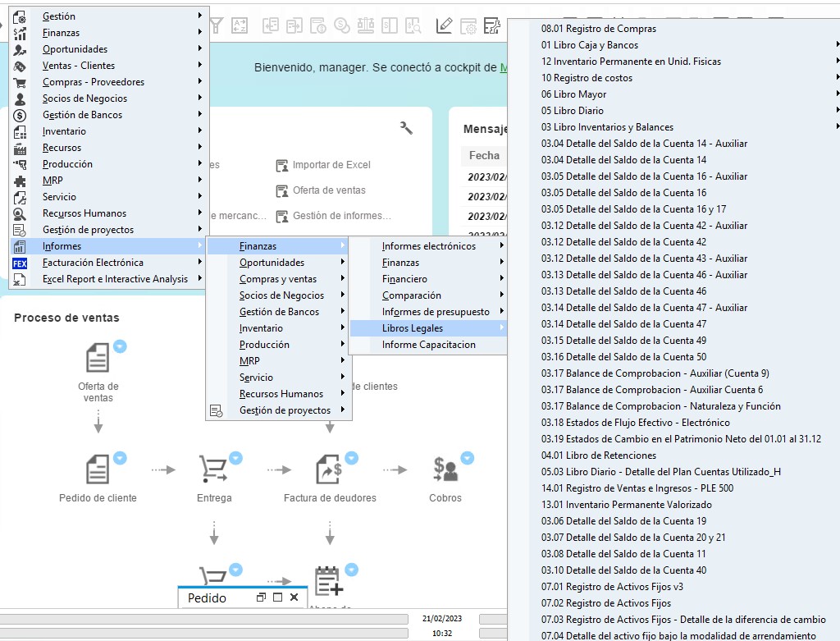The image size is (840, 641).
Task: Open blue dropdown arrow beside Cobros
Action: (467, 458)
